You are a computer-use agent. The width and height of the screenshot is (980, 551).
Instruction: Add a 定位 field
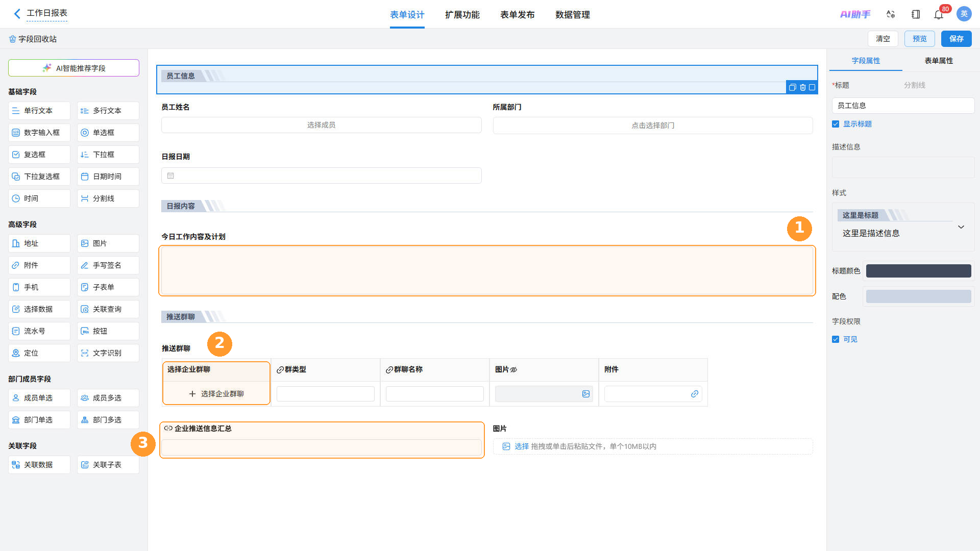point(39,353)
